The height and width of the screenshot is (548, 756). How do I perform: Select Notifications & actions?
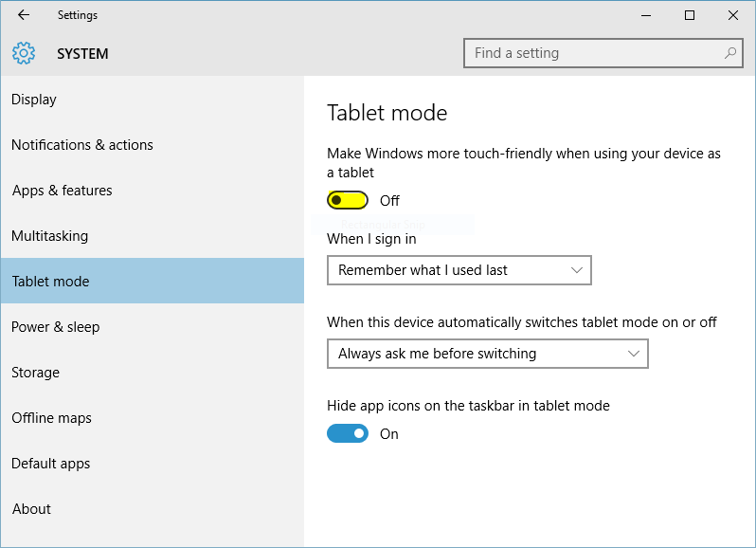tap(153, 145)
